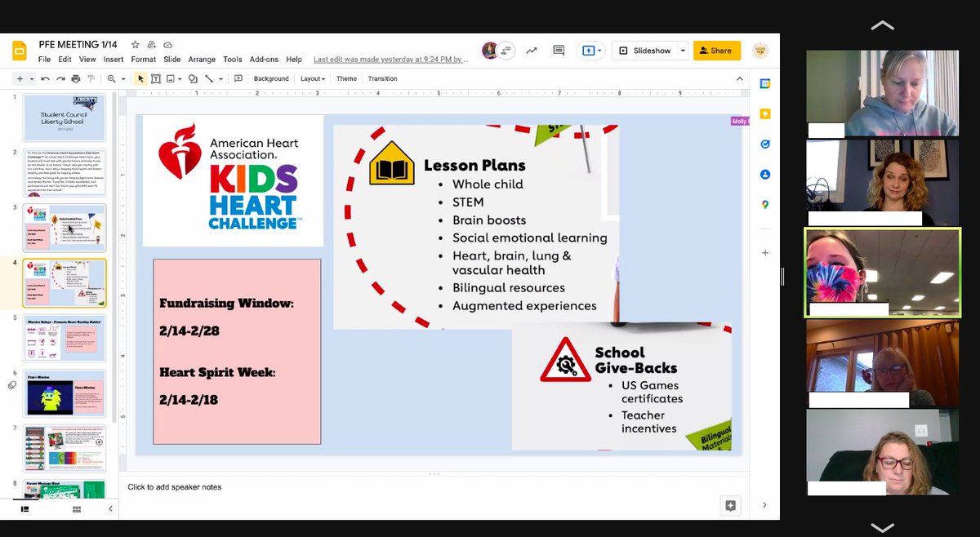Click the collaborator profile avatar
Image resolution: width=980 pixels, height=537 pixels.
click(x=490, y=51)
